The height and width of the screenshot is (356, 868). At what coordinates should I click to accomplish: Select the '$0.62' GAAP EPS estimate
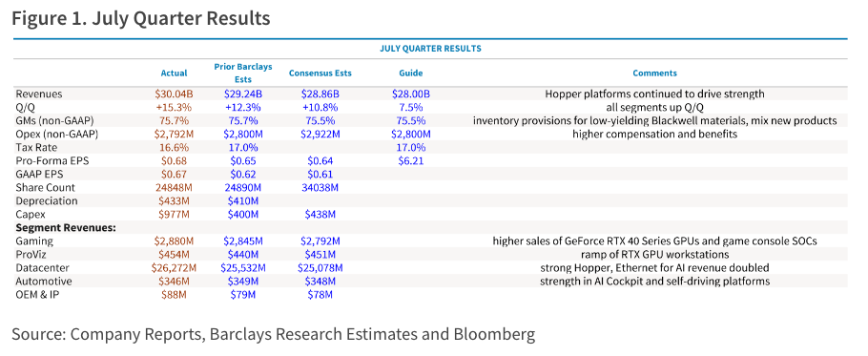tap(243, 175)
